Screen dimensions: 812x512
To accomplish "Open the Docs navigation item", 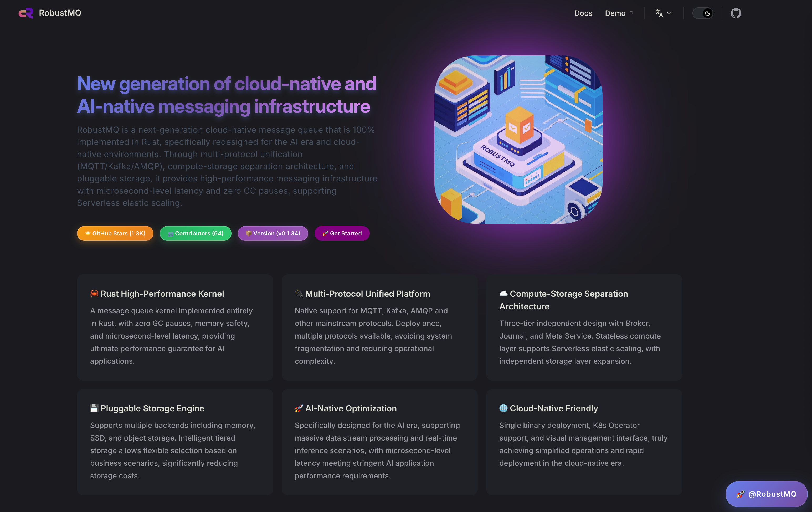I will pos(583,13).
